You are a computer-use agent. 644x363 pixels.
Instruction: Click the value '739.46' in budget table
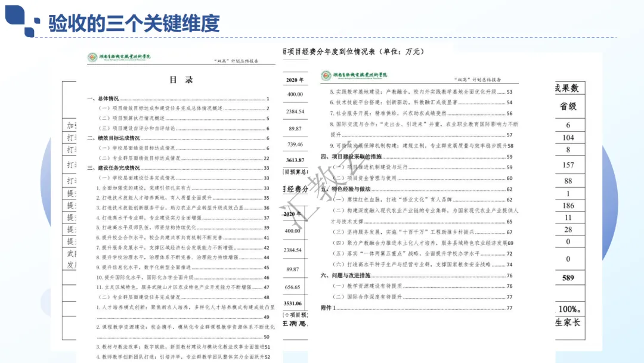pyautogui.click(x=295, y=144)
